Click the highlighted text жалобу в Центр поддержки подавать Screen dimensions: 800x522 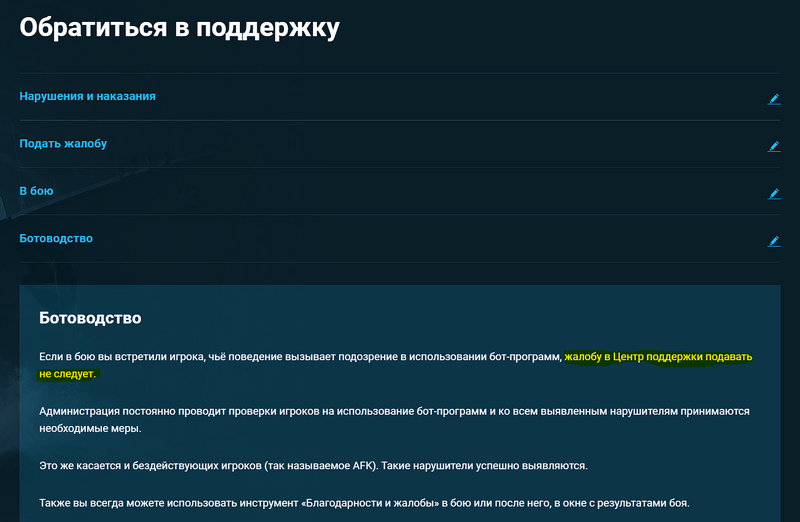tap(658, 357)
